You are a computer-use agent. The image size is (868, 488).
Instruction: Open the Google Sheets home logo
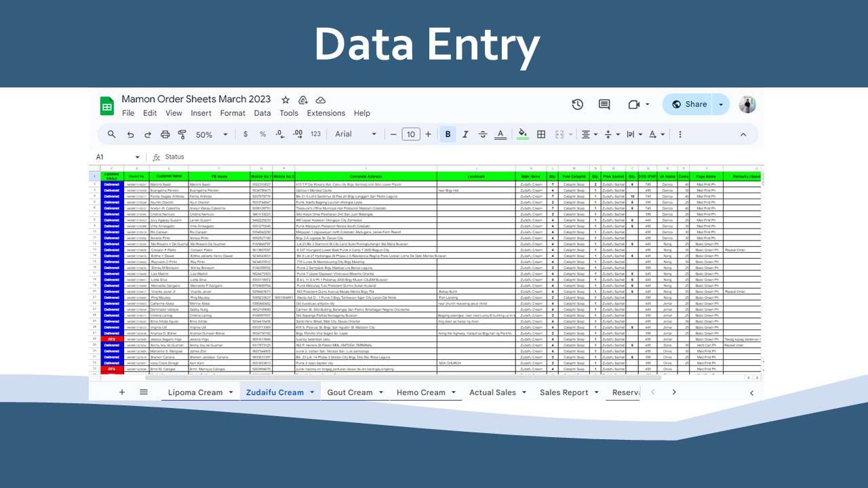[x=107, y=106]
